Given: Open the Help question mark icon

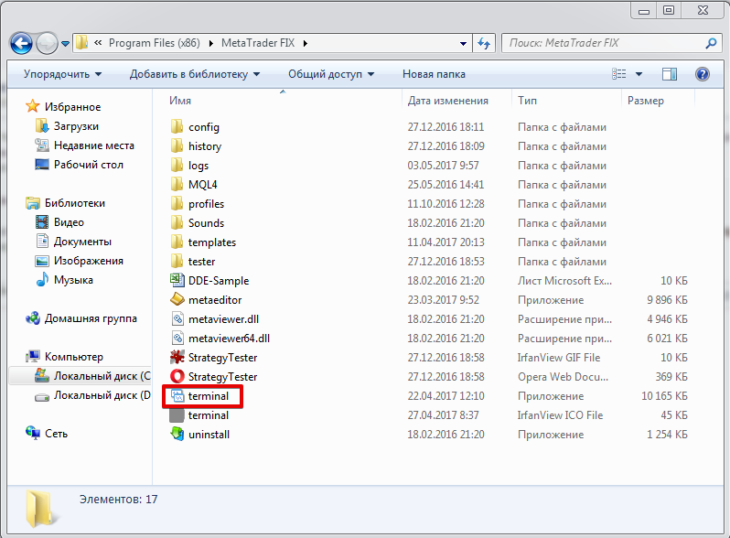Looking at the screenshot, I should pos(702,74).
